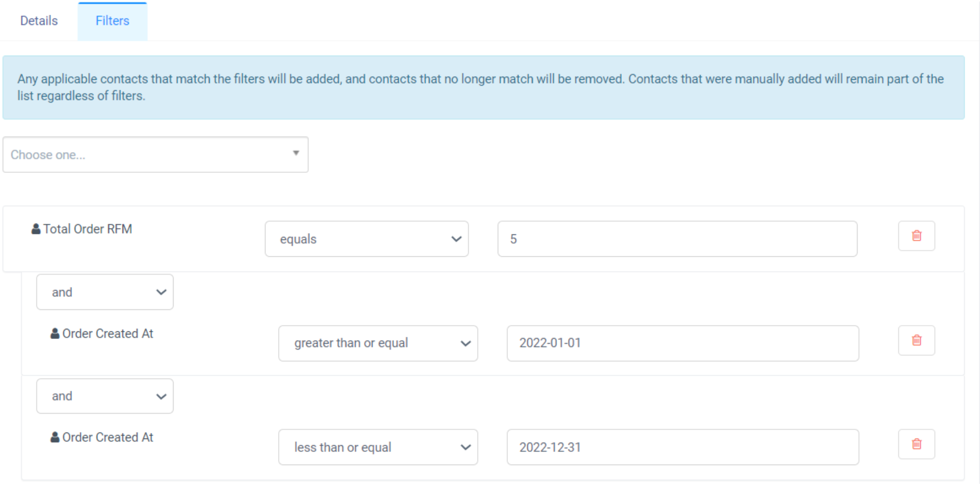Remove the greater than or equal filter row
The image size is (980, 484).
[916, 340]
